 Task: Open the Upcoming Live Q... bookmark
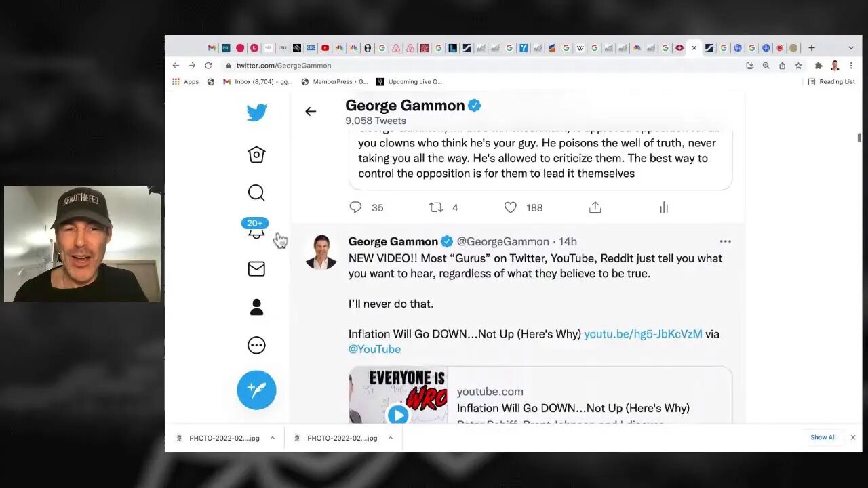[410, 81]
